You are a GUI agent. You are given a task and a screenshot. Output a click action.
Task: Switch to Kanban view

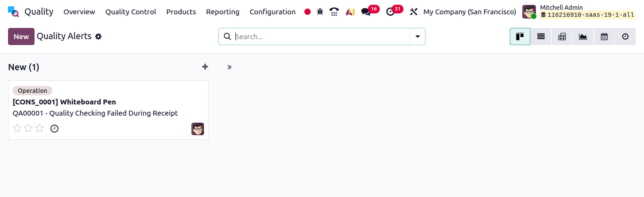tap(520, 36)
